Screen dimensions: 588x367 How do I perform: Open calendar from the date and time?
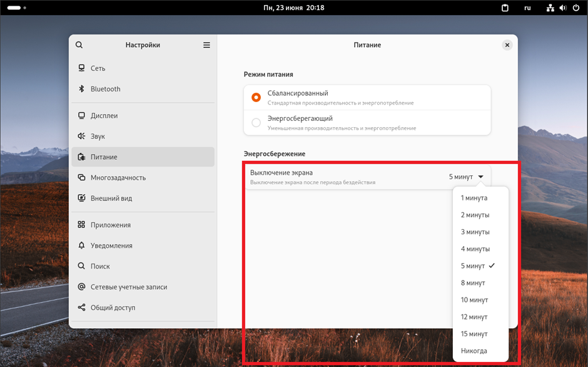[x=293, y=8]
